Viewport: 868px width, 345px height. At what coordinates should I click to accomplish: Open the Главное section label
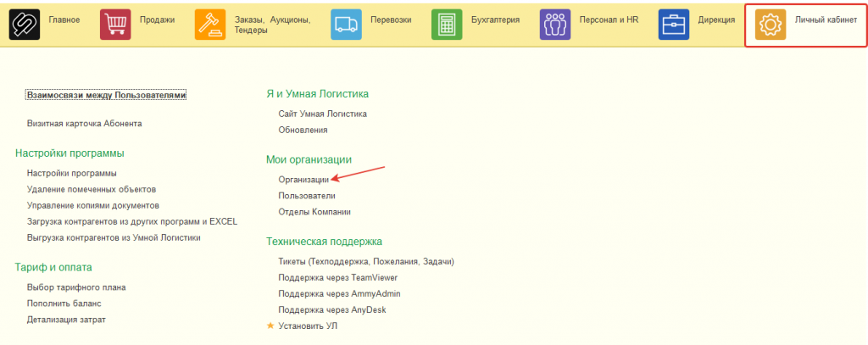coord(64,20)
